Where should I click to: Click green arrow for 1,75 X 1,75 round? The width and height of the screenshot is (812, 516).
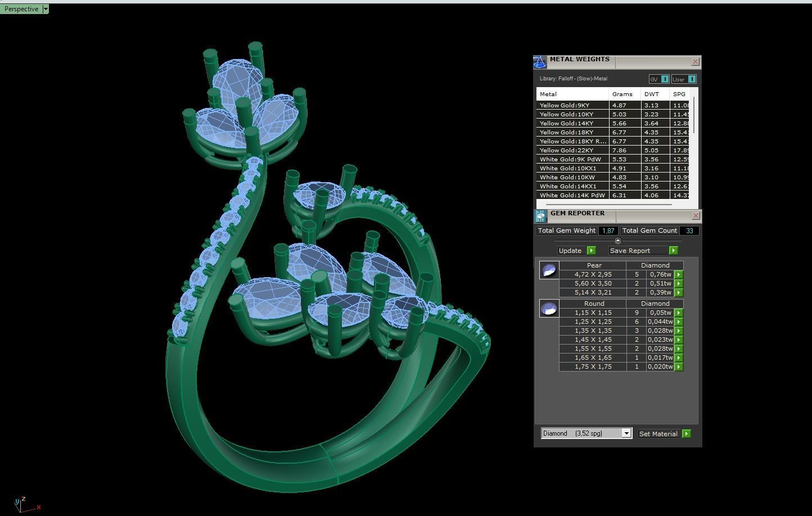coord(679,367)
